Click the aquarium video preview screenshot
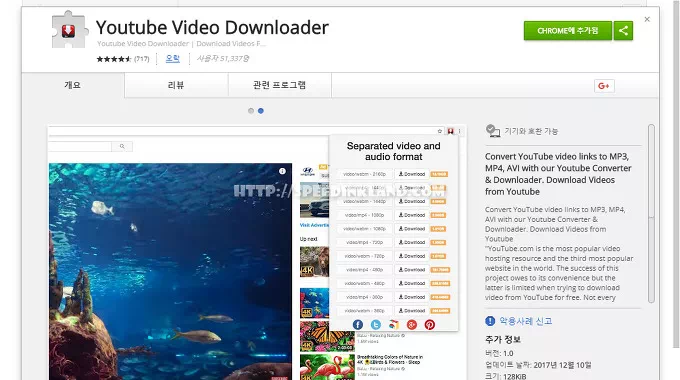 [x=170, y=272]
